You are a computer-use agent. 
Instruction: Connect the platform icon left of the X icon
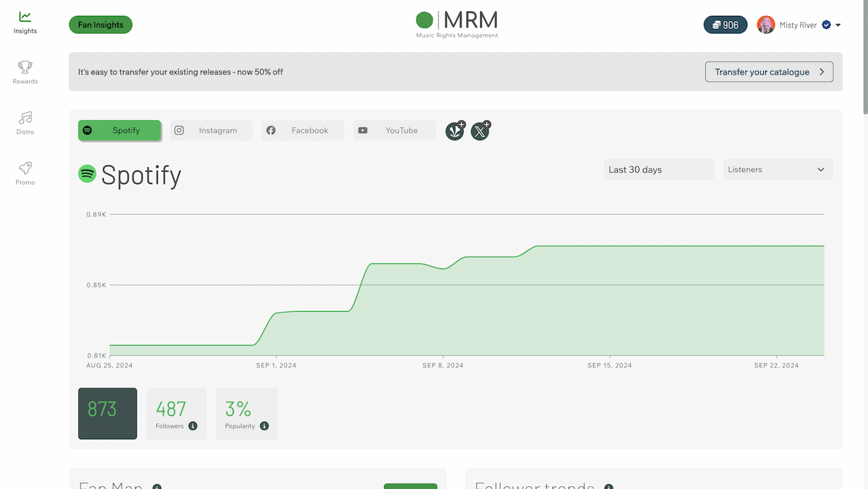coord(454,131)
